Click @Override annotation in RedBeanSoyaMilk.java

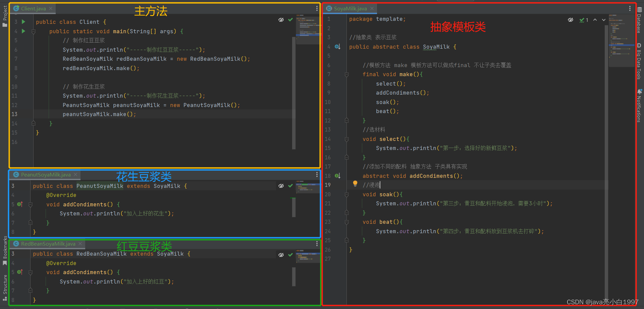[x=61, y=263]
